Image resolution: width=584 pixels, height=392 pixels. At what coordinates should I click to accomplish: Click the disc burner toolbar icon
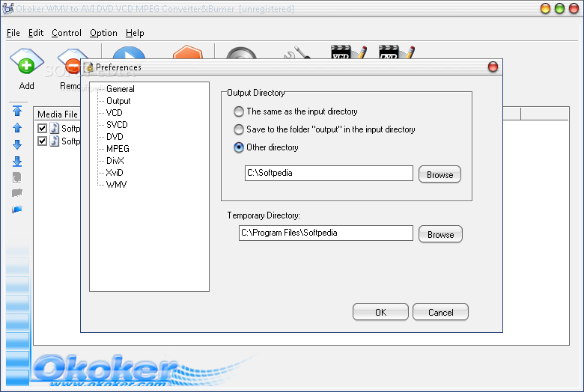(x=241, y=52)
